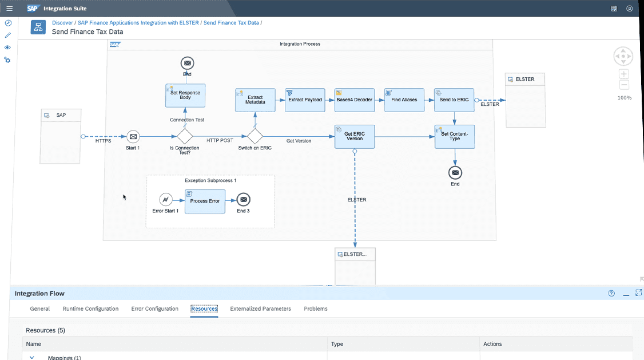Image resolution: width=644 pixels, height=360 pixels.
Task: Click the user profile icon
Action: [x=630, y=9]
